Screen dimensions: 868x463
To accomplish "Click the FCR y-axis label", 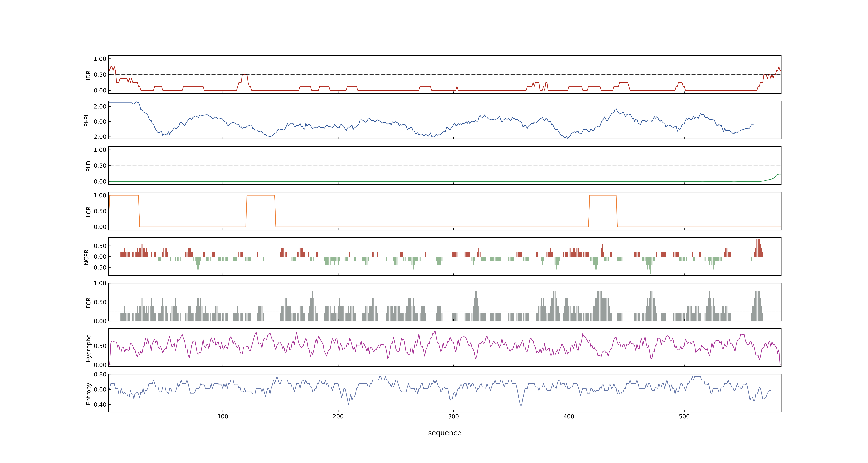I will tap(88, 302).
